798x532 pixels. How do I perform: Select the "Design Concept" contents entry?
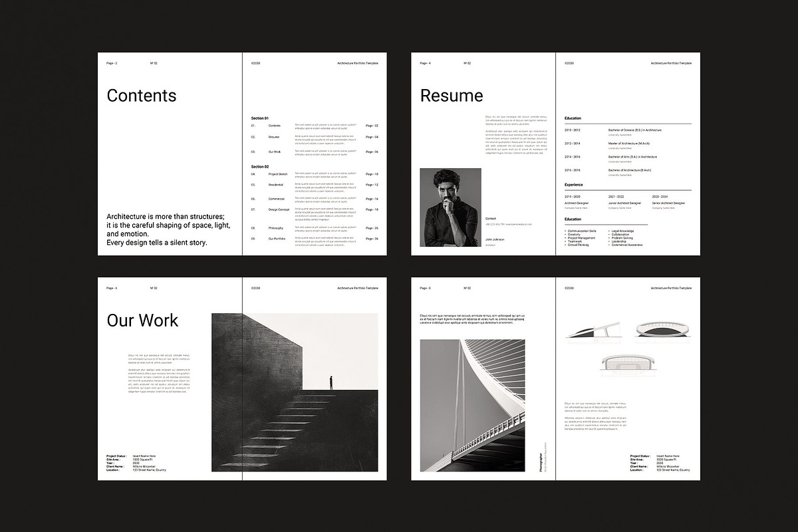click(278, 209)
